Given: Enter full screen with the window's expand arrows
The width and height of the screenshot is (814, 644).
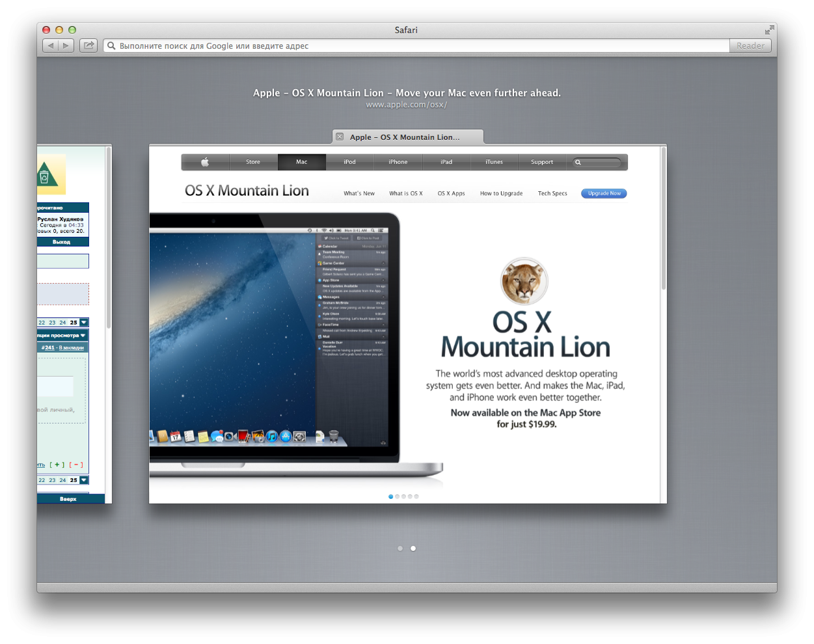Looking at the screenshot, I should point(770,30).
